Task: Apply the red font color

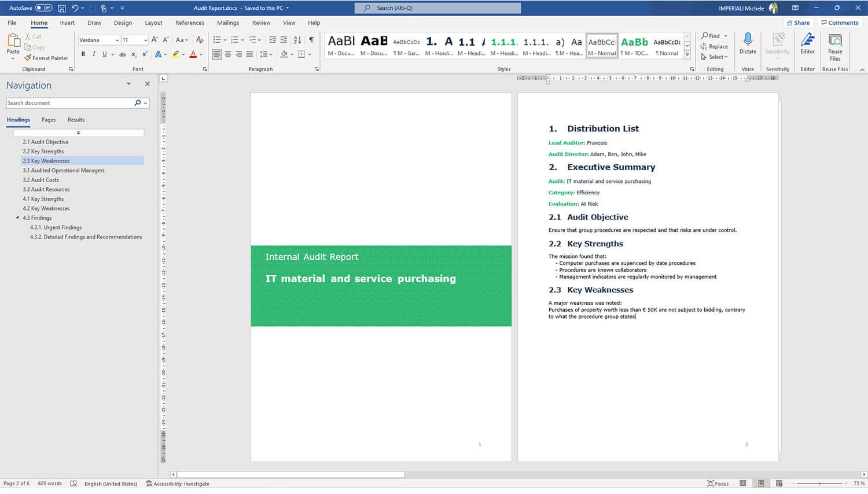Action: pyautogui.click(x=193, y=54)
